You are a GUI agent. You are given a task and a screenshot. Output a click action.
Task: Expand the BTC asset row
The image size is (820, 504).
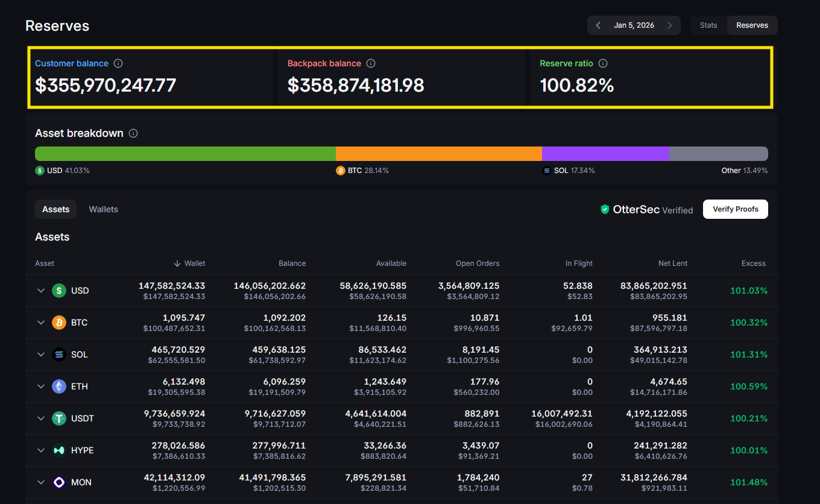tap(40, 323)
